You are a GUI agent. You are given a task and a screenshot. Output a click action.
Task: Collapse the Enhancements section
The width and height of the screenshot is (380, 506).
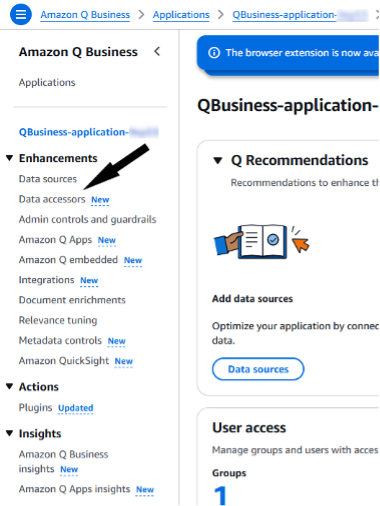(9, 158)
